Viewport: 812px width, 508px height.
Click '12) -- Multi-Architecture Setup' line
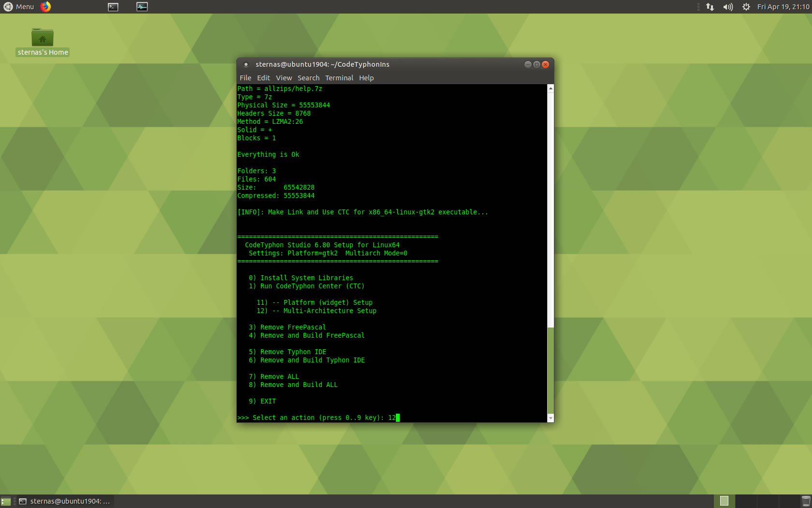point(317,311)
